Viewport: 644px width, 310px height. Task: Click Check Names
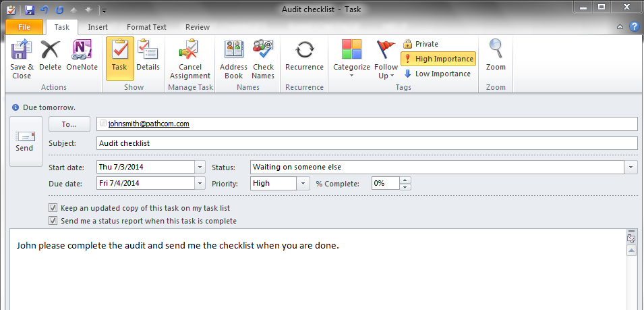click(x=263, y=59)
